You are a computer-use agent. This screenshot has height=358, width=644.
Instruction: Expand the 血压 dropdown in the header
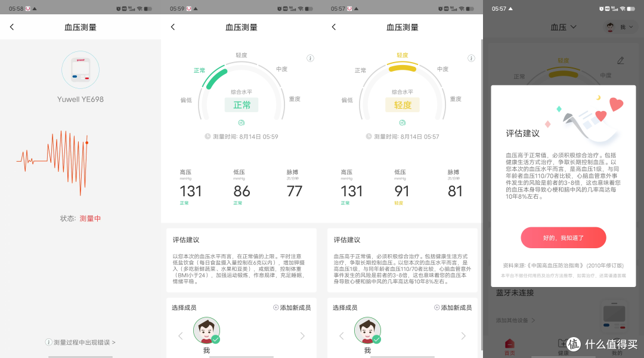pos(563,27)
